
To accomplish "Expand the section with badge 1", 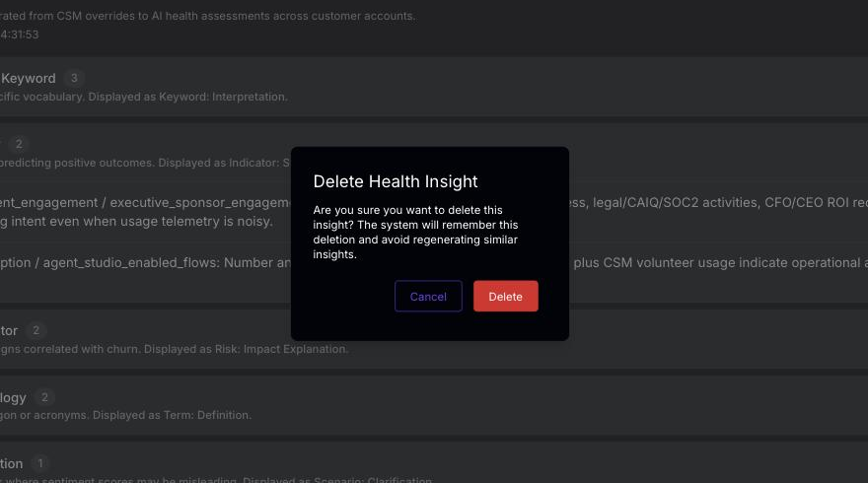I will 434,462.
